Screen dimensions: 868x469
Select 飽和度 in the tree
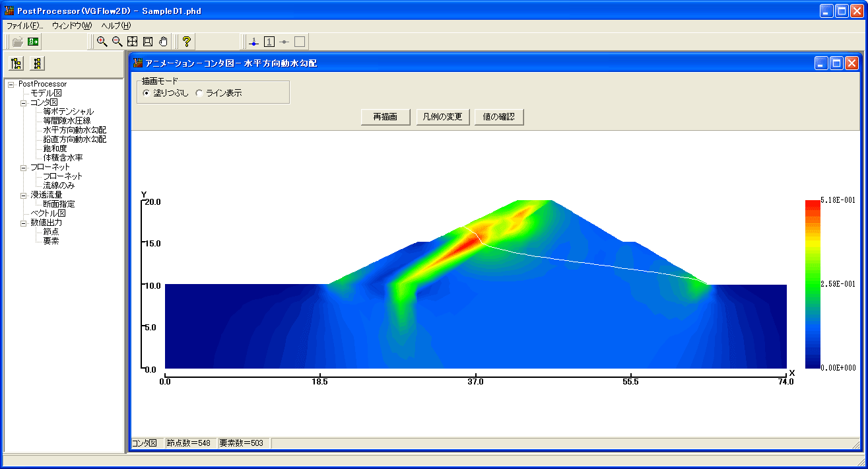[55, 149]
